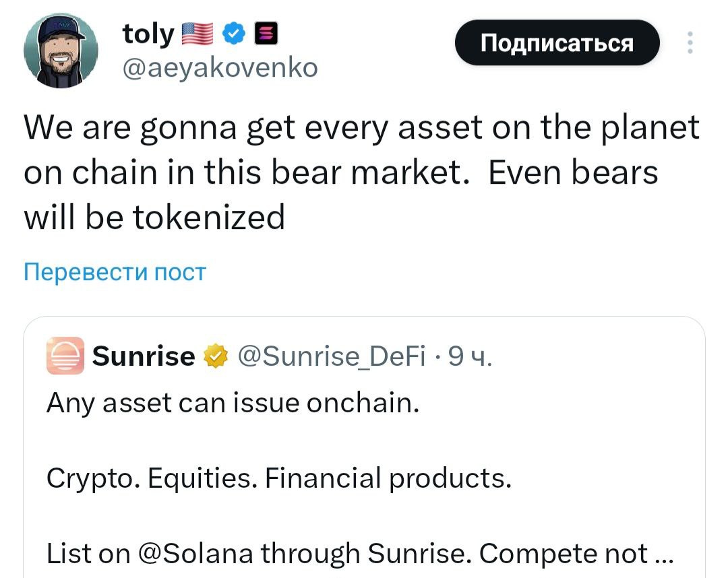Image resolution: width=728 pixels, height=578 pixels.
Task: Click the Перевести пост translate link
Action: pyautogui.click(x=115, y=272)
